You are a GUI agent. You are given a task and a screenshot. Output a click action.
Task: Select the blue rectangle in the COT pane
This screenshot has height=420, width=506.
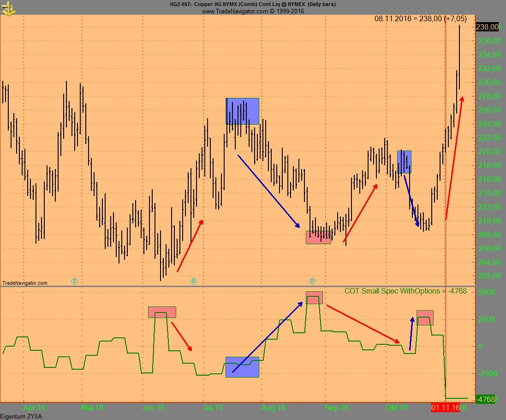tap(242, 367)
